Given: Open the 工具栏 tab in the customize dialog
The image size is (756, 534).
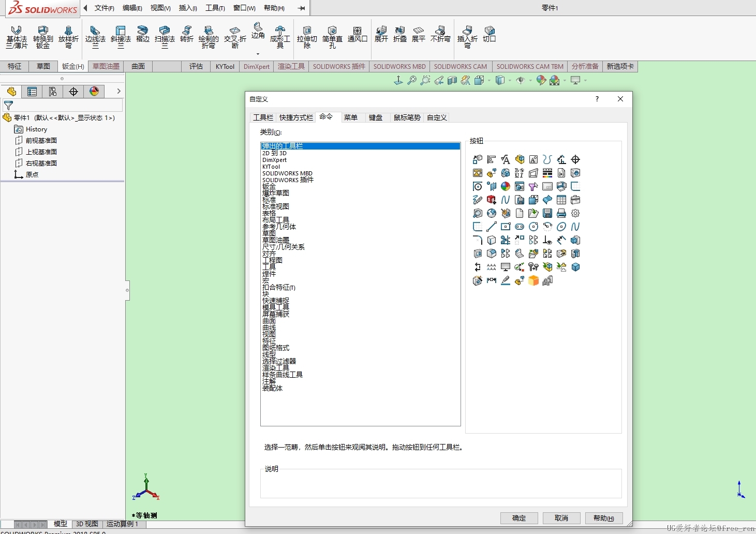Looking at the screenshot, I should point(263,117).
